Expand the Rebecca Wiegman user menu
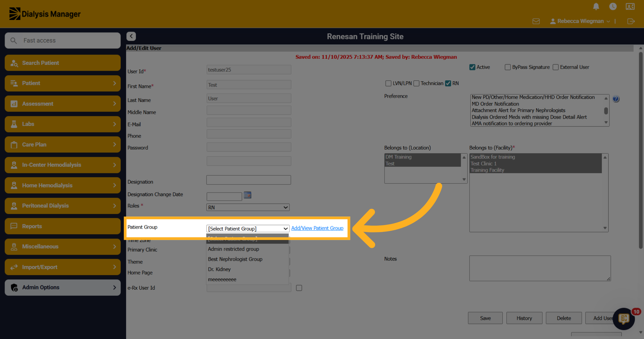Screen dimensions: 644x339 click(x=580, y=21)
